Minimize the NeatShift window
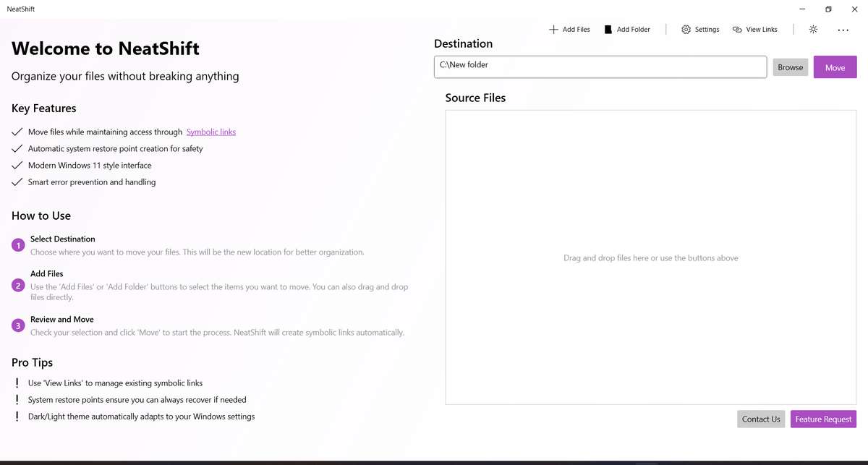 pyautogui.click(x=801, y=9)
